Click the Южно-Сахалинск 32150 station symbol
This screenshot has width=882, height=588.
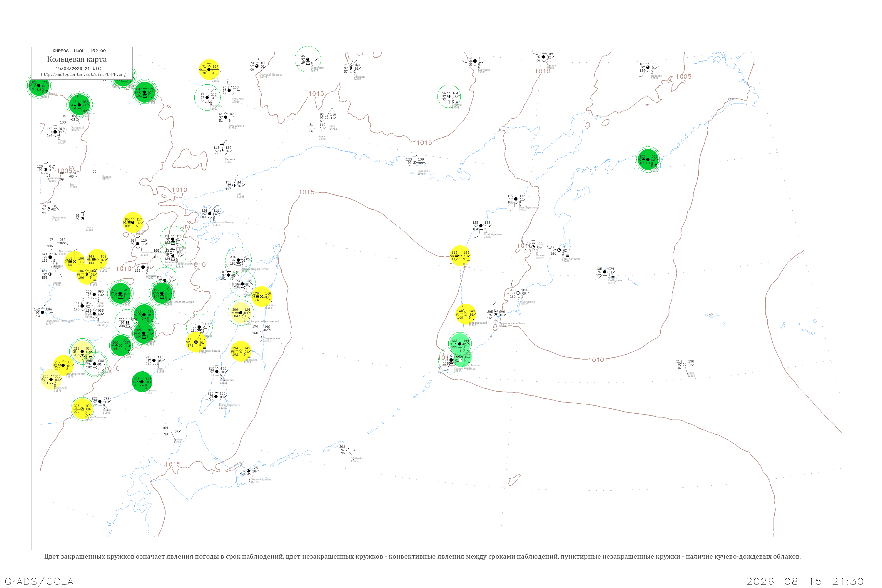tap(216, 397)
